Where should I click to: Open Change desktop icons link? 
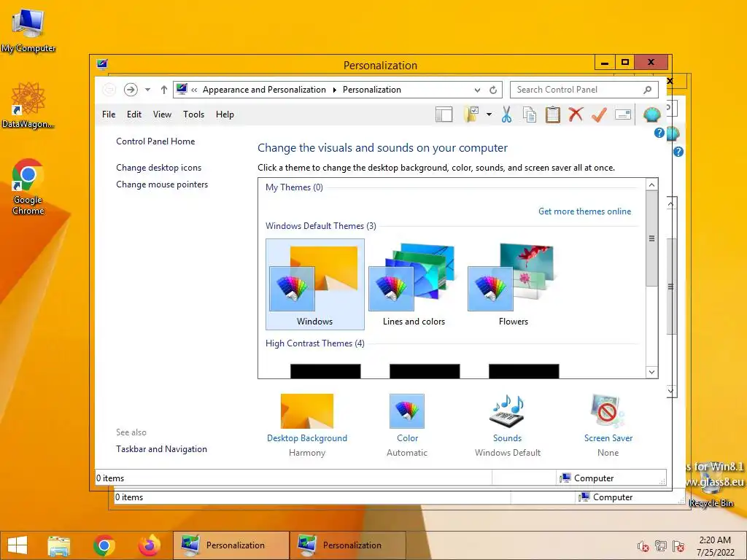[158, 168]
